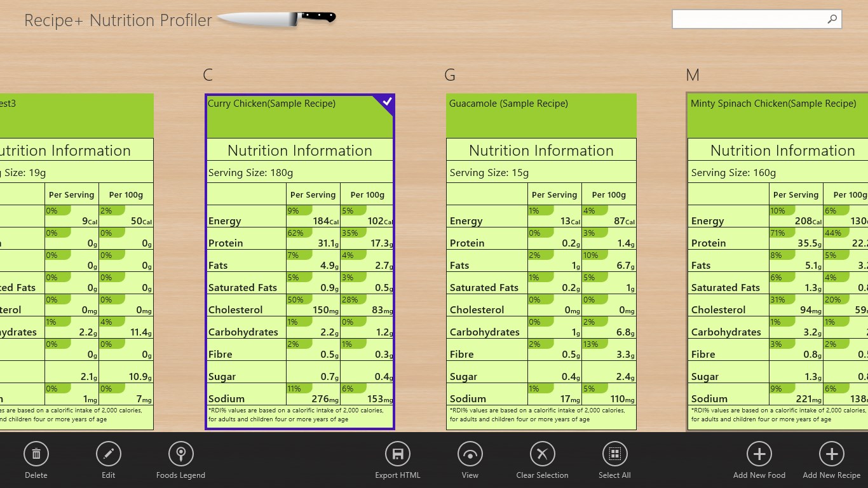868x488 pixels.
Task: Select the partially visible Test3 card
Action: [76, 114]
